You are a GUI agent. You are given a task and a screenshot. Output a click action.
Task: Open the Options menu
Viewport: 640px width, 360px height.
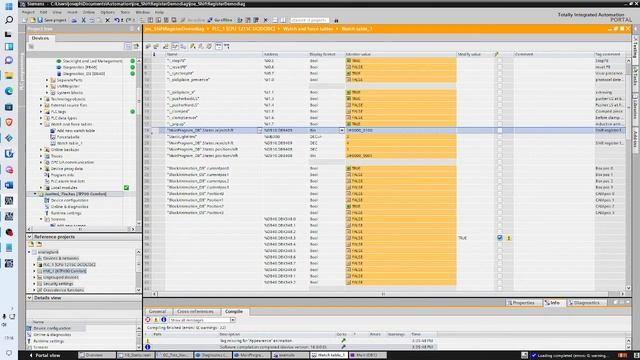[107, 12]
